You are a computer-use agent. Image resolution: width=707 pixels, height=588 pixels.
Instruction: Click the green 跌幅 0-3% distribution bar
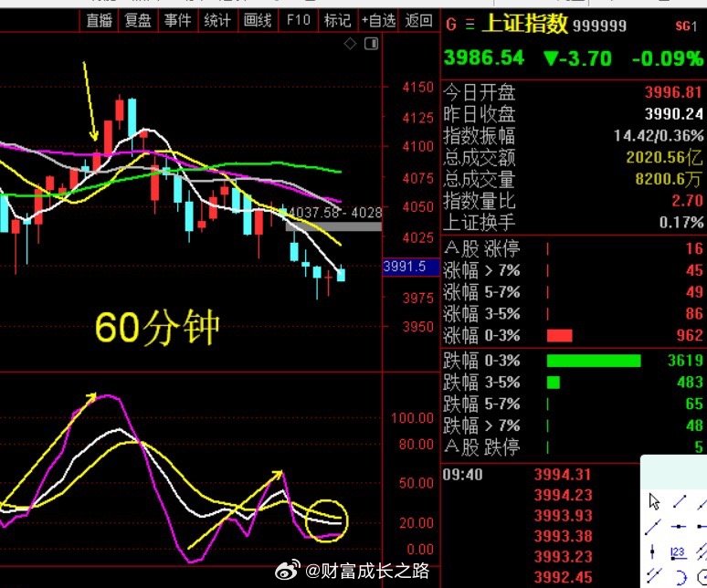[x=594, y=361]
